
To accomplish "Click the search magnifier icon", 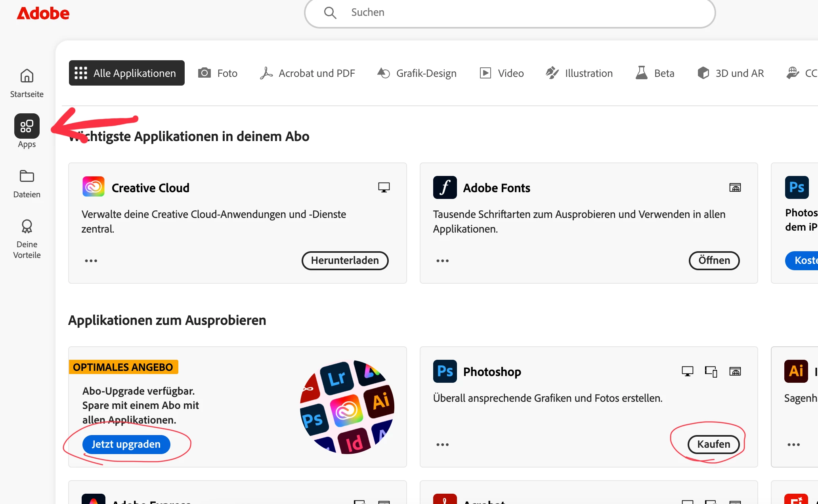I will [330, 13].
